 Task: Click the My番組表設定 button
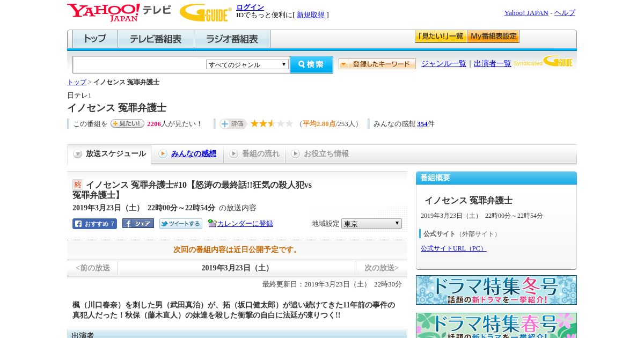pos(493,36)
